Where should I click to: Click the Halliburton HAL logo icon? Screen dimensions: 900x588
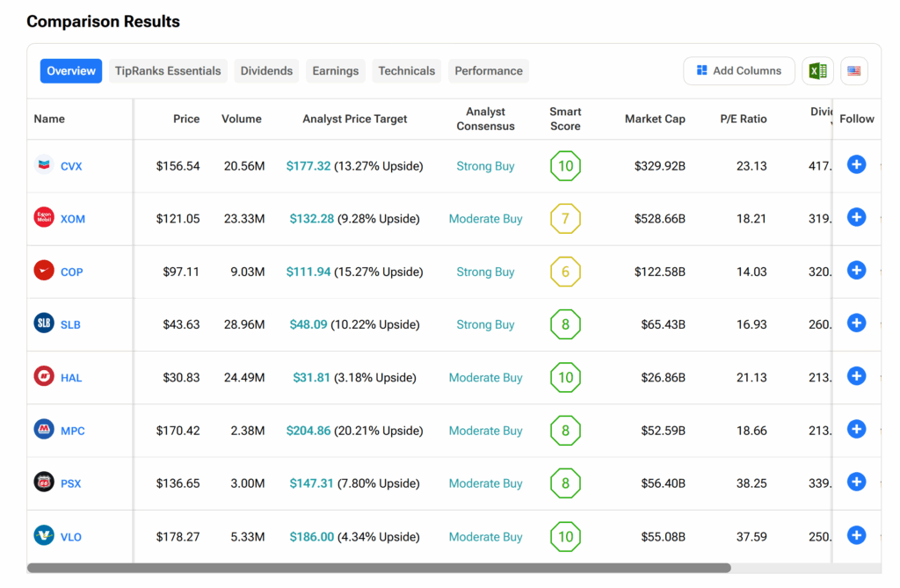43,376
